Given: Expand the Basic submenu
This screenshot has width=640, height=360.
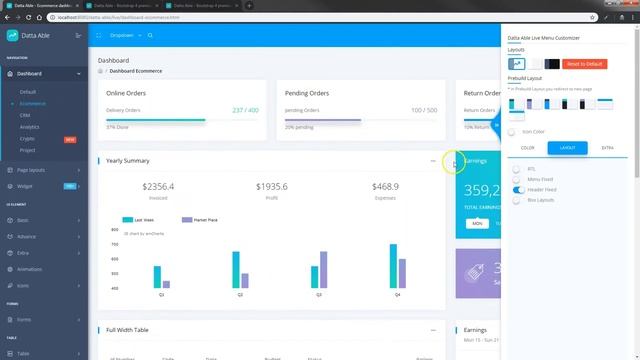Looking at the screenshot, I should [79, 220].
